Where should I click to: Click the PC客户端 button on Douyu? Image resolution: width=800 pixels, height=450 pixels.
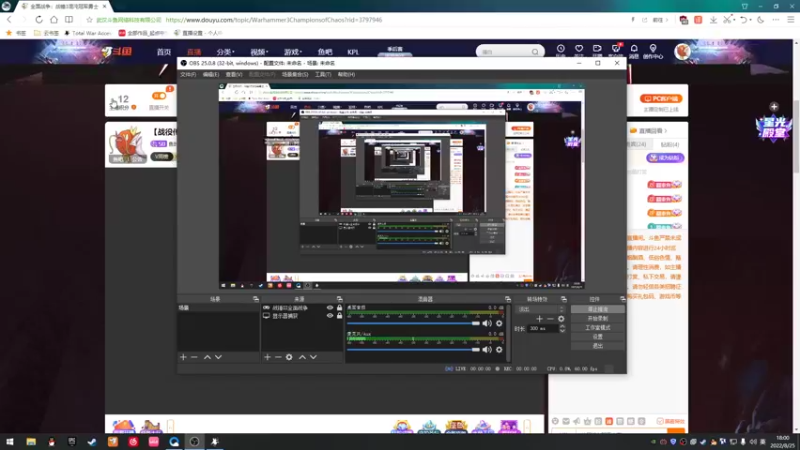[661, 98]
